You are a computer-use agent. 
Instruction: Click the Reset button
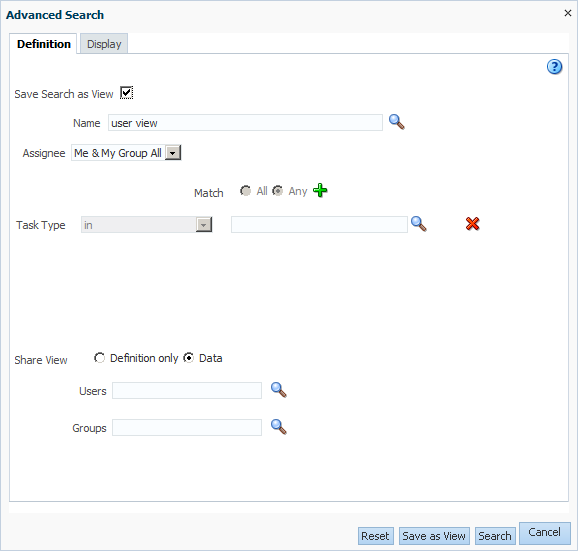click(x=375, y=536)
